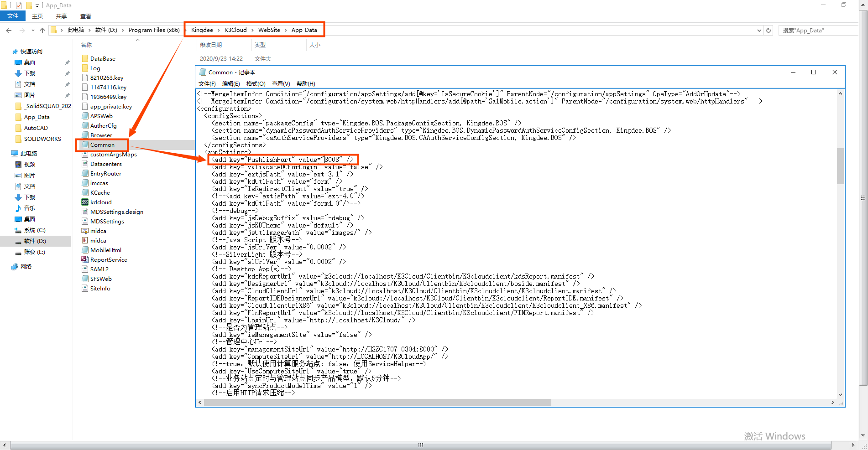Image resolution: width=868 pixels, height=450 pixels.
Task: Open the recent locations dropdown arrow
Action: tap(33, 30)
